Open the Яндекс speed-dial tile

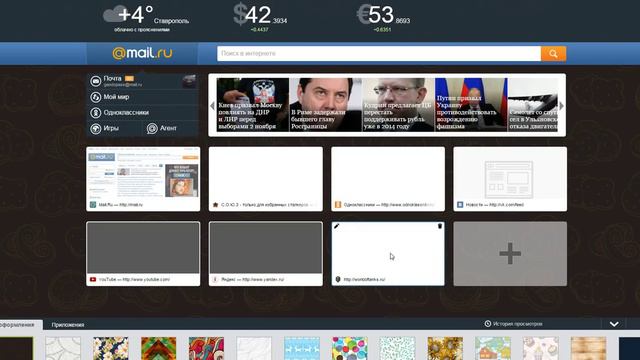(266, 253)
